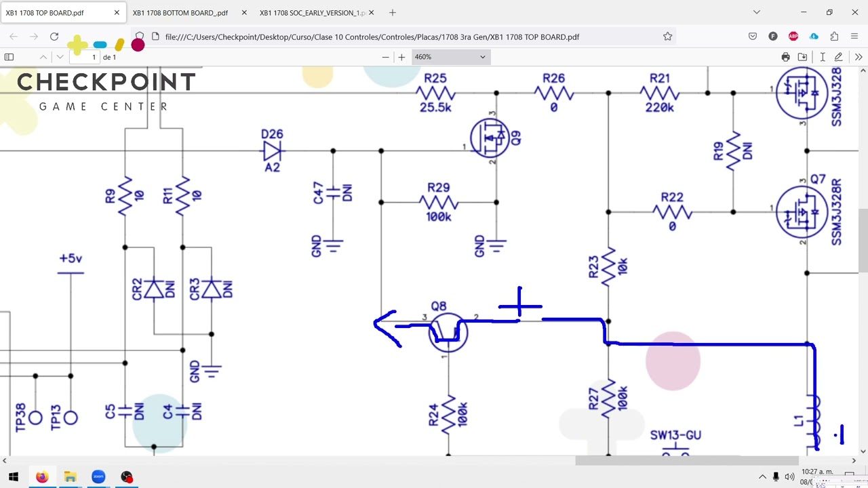Open the blue cloud download extension
868x488 pixels.
(814, 37)
